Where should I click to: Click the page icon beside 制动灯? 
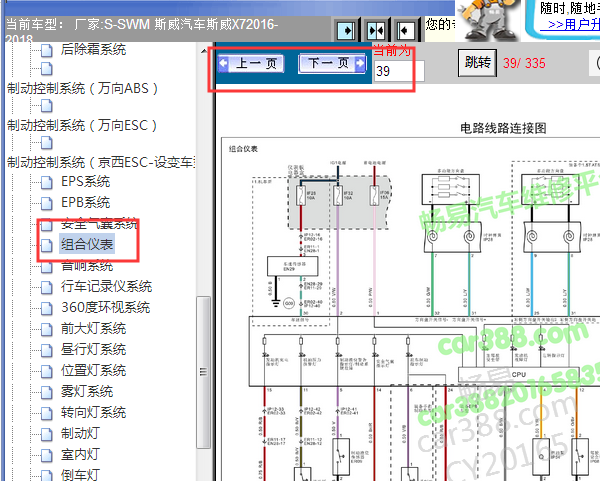pos(47,435)
